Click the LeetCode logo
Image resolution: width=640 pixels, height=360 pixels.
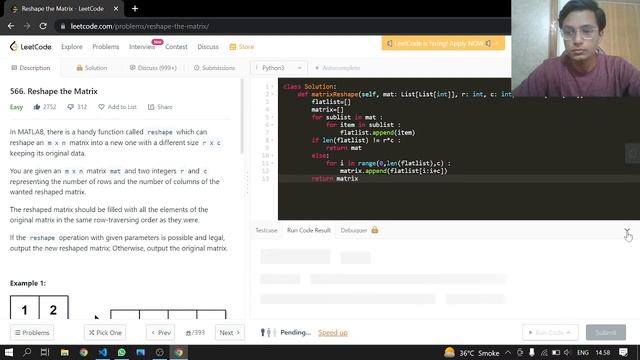pos(31,47)
